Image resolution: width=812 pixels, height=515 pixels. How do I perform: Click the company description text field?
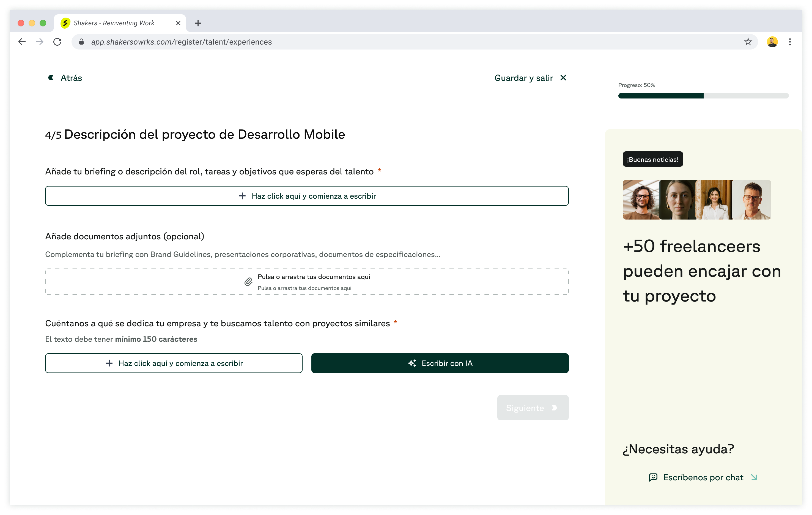(174, 363)
